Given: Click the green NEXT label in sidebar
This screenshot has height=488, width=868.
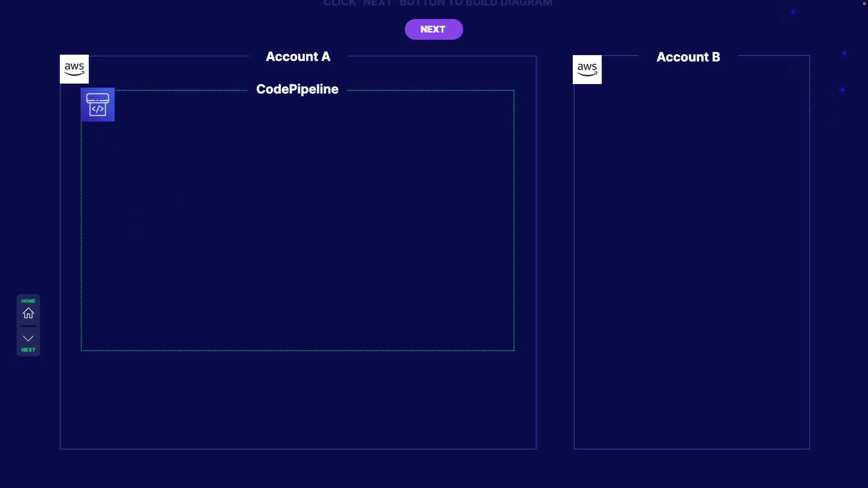Looking at the screenshot, I should point(28,350).
